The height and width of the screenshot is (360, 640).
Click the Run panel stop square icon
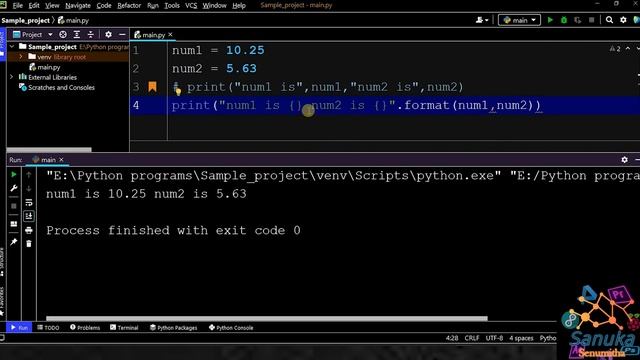[13, 206]
